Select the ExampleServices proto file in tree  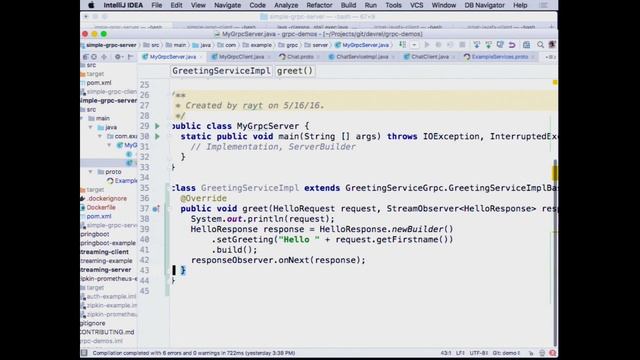click(x=122, y=181)
